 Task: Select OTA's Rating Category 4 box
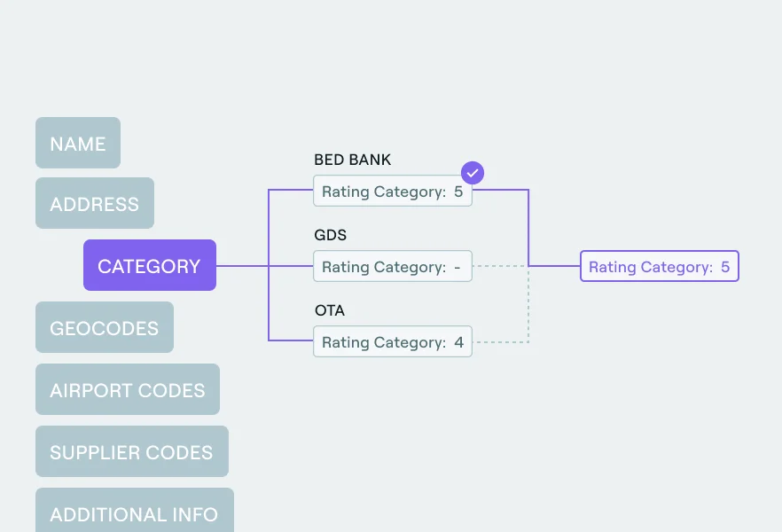coord(393,342)
